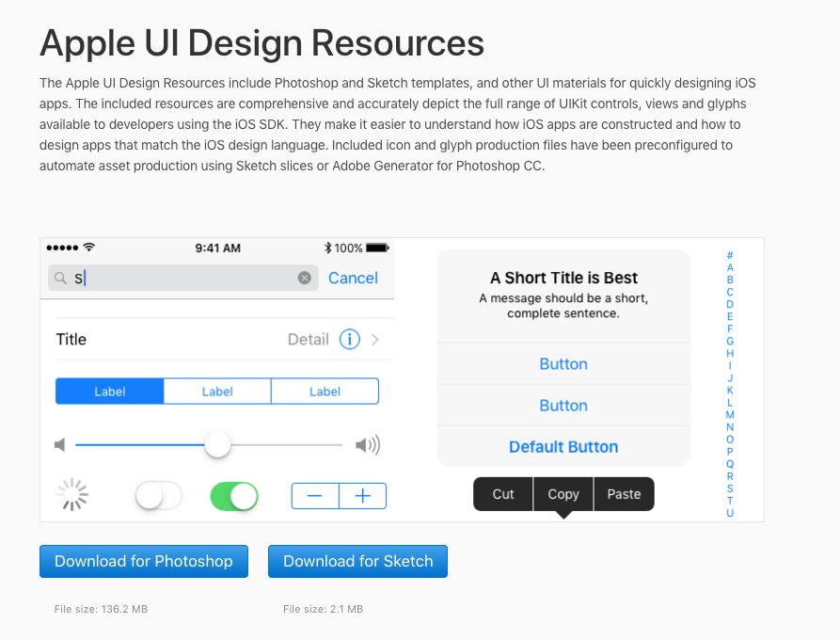
Task: Jump to letter G in the index
Action: point(730,341)
